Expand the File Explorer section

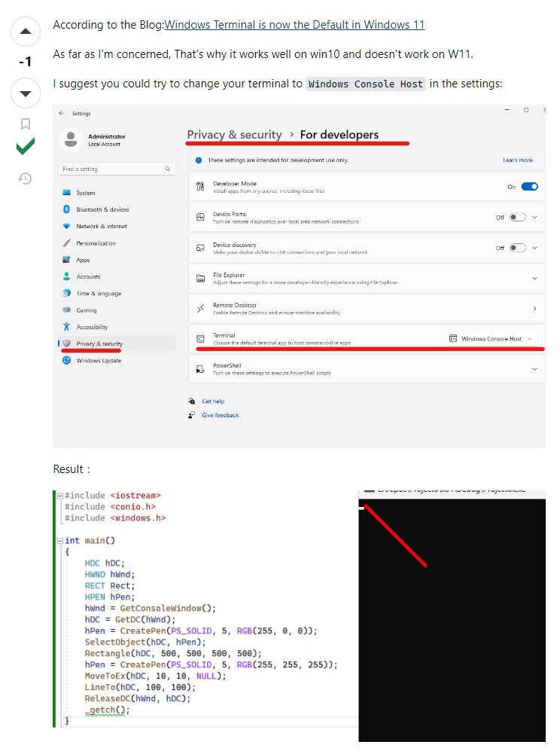point(535,279)
